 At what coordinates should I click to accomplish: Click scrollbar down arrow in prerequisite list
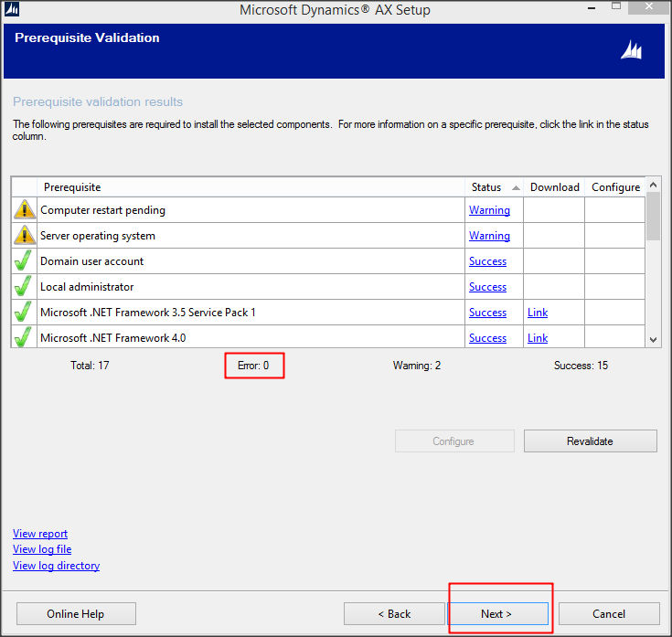coord(653,340)
